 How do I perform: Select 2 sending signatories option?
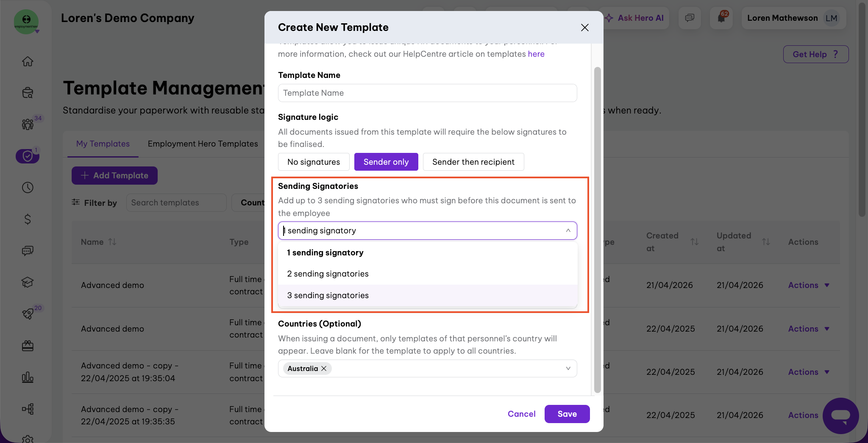[x=428, y=274]
